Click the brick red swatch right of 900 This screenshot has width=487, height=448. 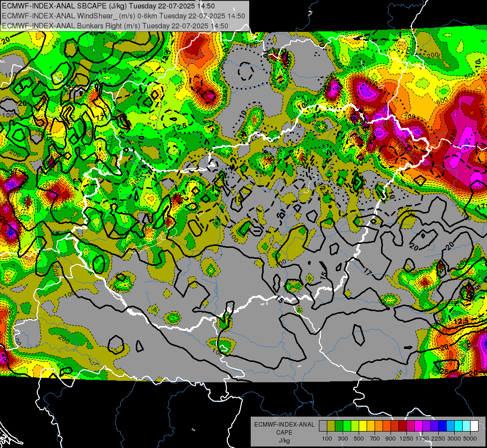(x=395, y=426)
